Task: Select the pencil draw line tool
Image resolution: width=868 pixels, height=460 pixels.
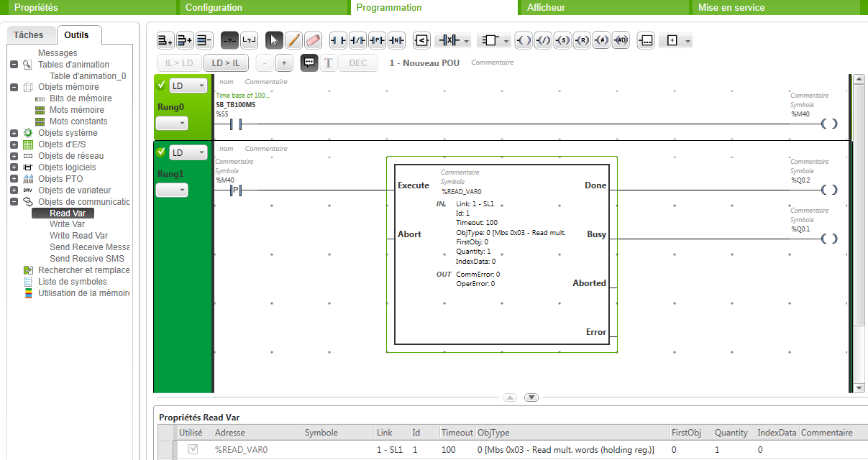Action: 293,40
